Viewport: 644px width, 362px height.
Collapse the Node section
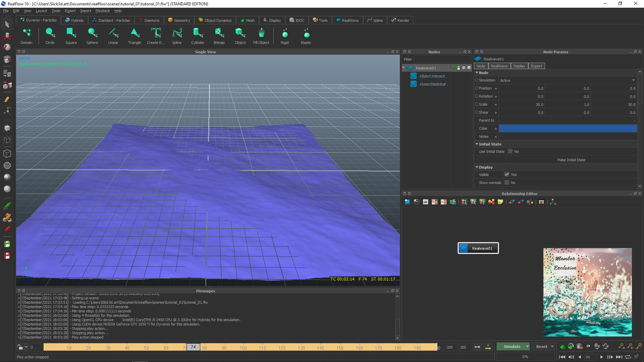[x=477, y=73]
